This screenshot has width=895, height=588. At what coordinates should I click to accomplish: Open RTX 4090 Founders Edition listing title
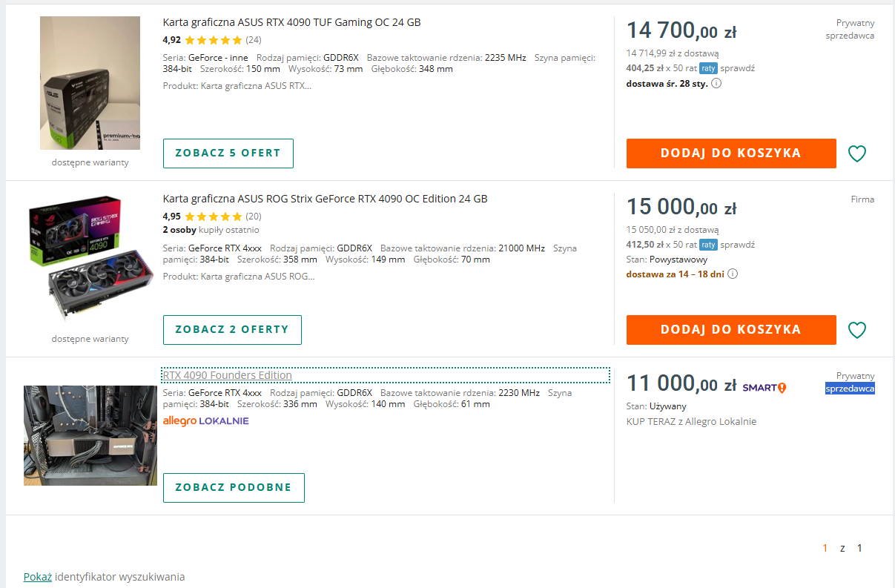pyautogui.click(x=227, y=375)
